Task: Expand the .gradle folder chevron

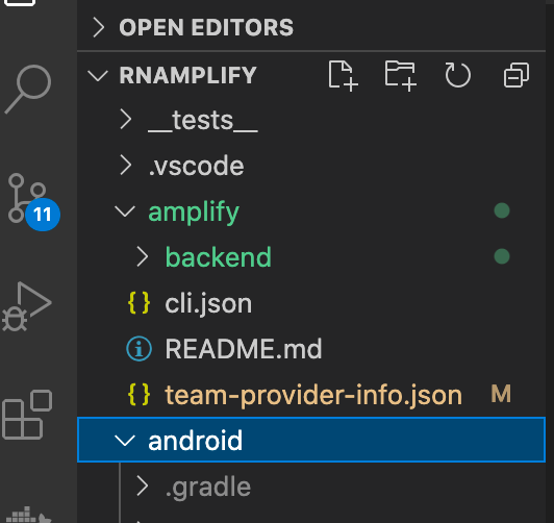Action: coord(142,486)
